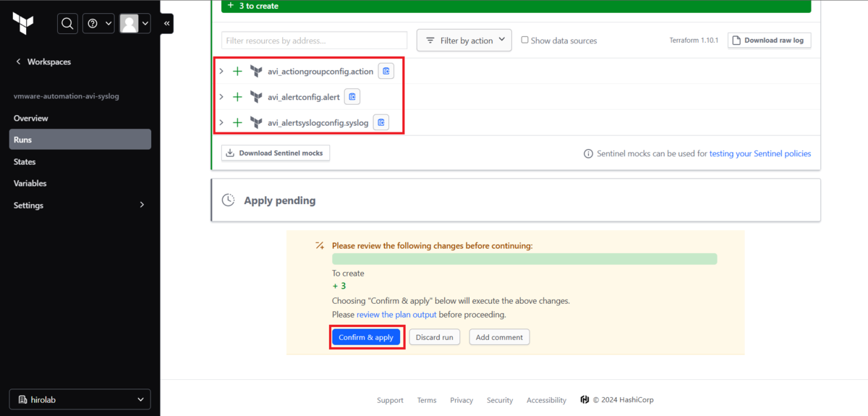The image size is (868, 416).
Task: Click the green plus icon for avi_actiongroupconfig.action
Action: pos(237,71)
